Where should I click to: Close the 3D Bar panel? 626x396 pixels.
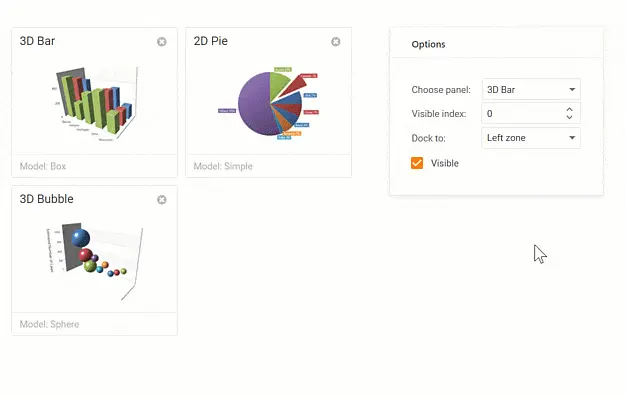pyautogui.click(x=162, y=42)
